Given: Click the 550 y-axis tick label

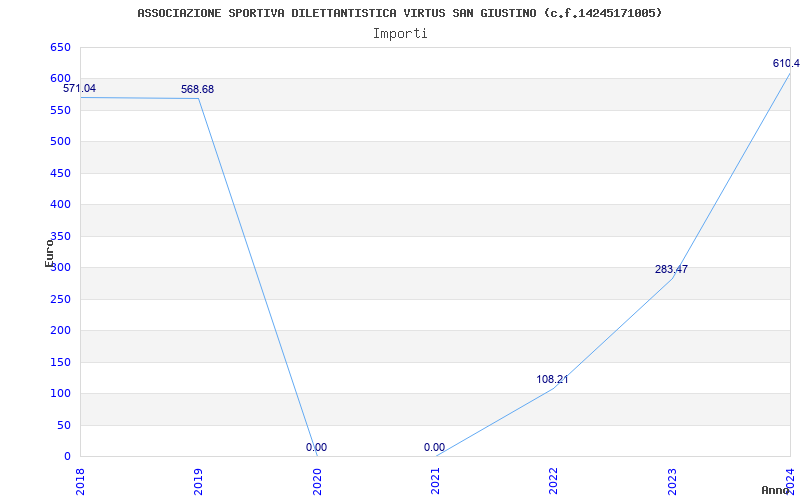Looking at the screenshot, I should pyautogui.click(x=60, y=110).
